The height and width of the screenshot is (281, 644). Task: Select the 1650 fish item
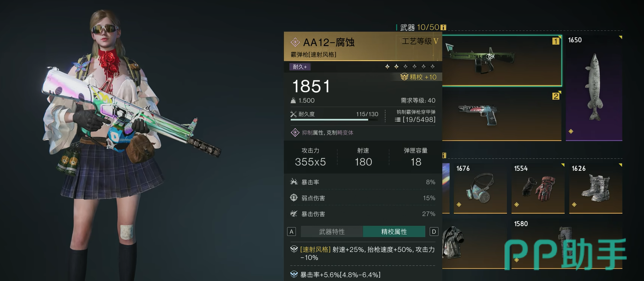tap(594, 87)
